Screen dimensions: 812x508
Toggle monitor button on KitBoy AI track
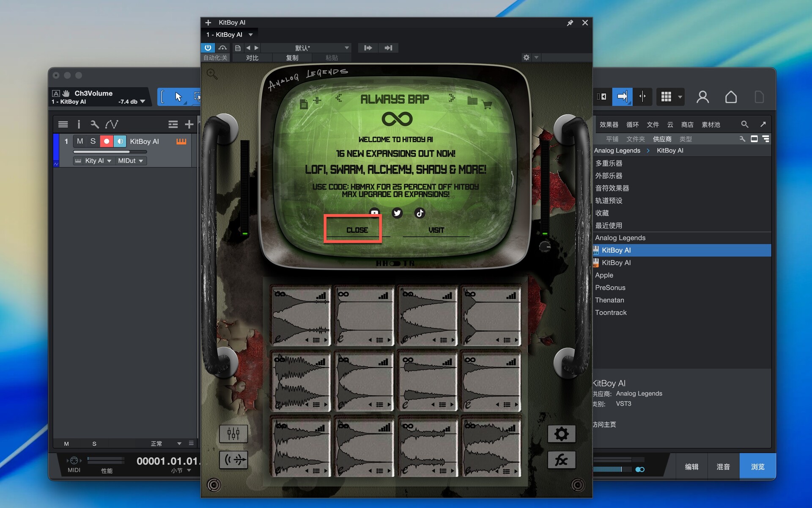click(120, 141)
